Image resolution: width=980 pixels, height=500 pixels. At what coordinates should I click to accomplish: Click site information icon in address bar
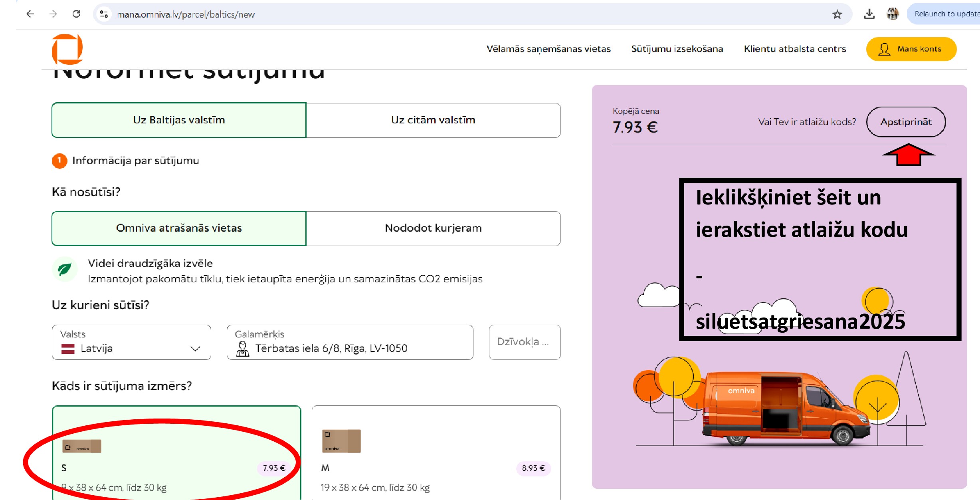click(104, 14)
